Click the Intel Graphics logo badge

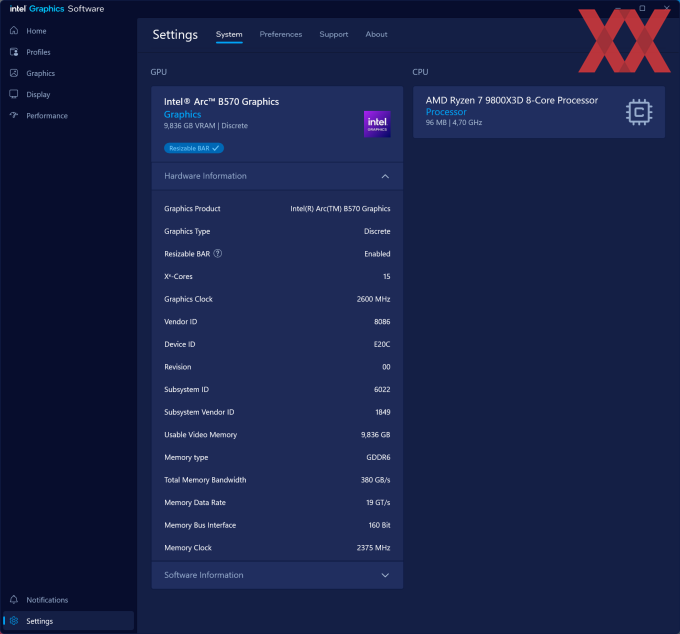(377, 124)
